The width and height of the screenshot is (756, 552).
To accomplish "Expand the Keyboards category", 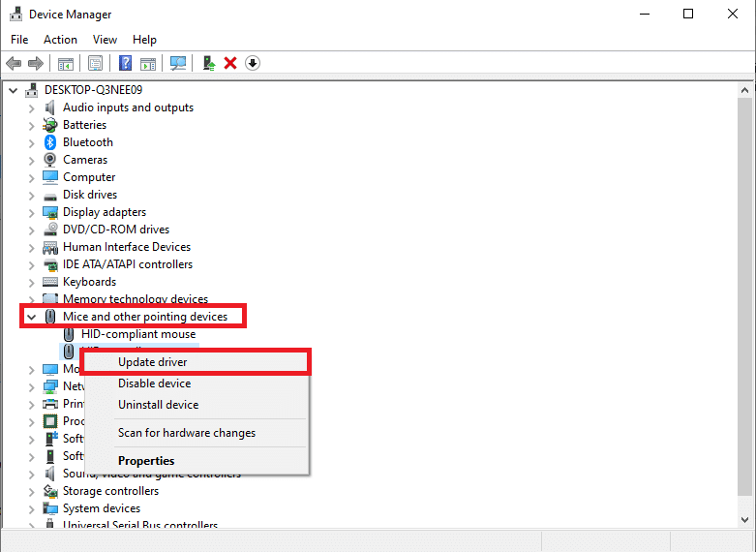I will (31, 282).
